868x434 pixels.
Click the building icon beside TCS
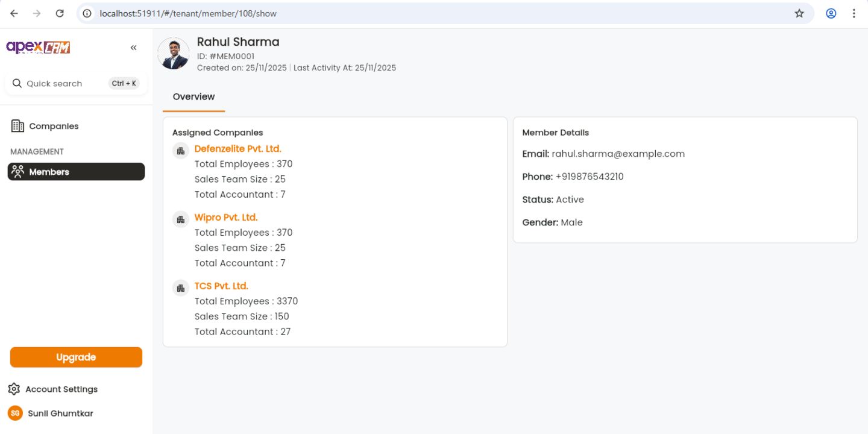[x=181, y=288]
